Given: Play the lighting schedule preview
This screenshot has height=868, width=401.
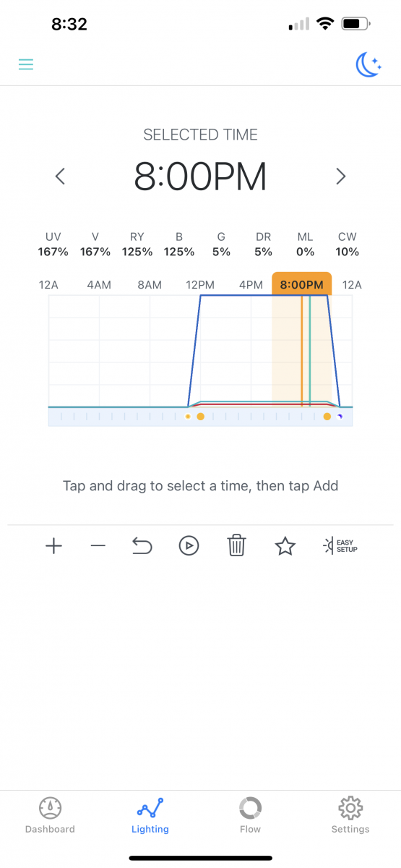Looking at the screenshot, I should click(x=189, y=546).
